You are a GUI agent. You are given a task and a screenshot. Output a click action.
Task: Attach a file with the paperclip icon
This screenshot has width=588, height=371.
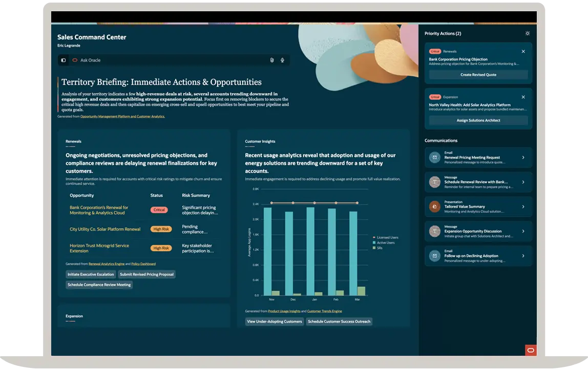tap(272, 60)
